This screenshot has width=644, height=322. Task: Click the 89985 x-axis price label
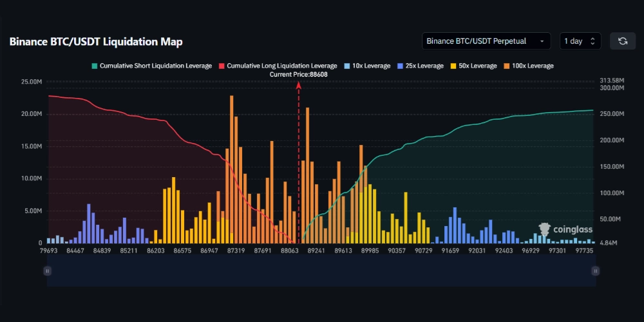370,251
